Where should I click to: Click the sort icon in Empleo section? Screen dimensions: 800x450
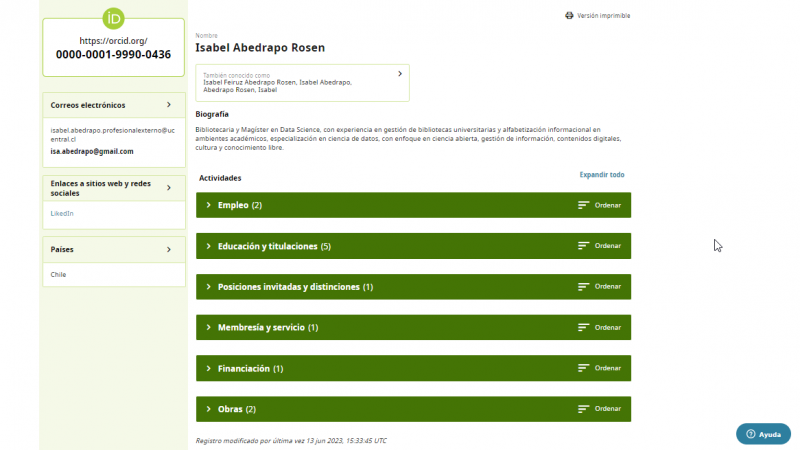click(x=584, y=205)
